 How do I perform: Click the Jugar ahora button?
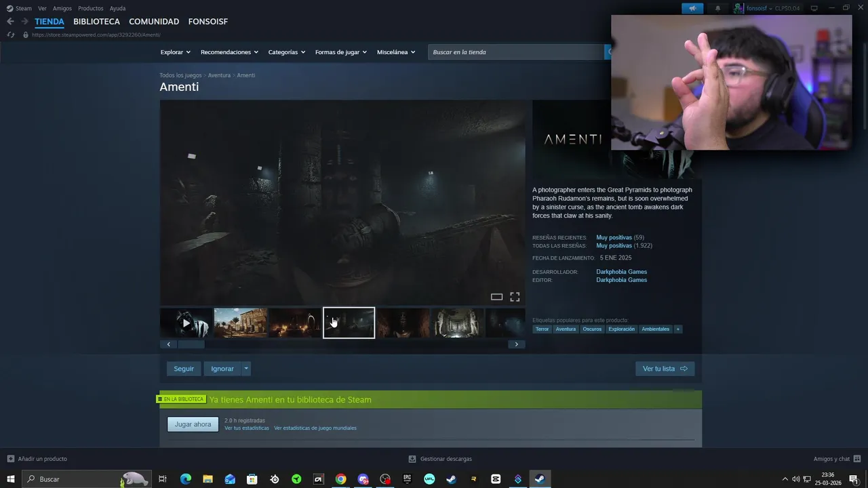coord(193,424)
